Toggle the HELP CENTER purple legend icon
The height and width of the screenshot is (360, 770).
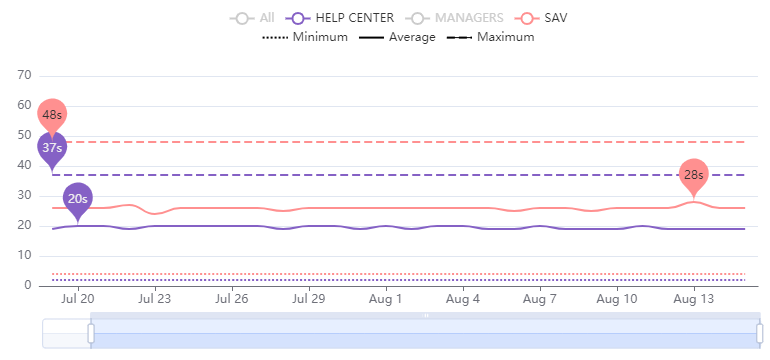(x=298, y=19)
